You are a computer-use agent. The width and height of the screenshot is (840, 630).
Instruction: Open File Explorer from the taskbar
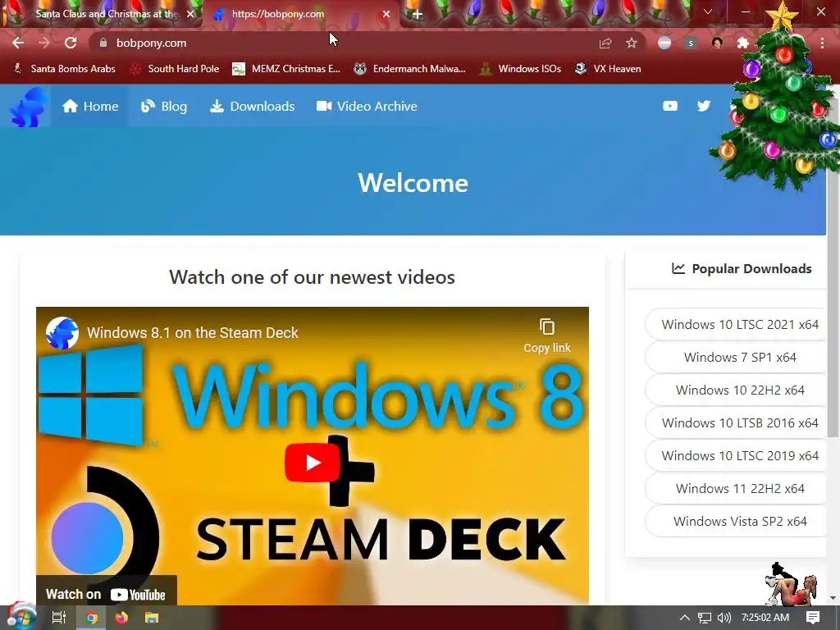pyautogui.click(x=152, y=618)
